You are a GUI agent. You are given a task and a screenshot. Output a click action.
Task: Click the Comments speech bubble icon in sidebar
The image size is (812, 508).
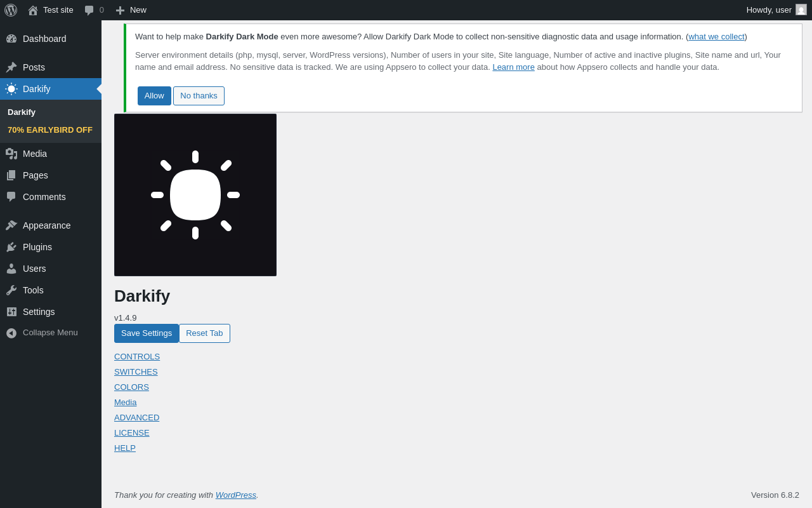click(11, 197)
